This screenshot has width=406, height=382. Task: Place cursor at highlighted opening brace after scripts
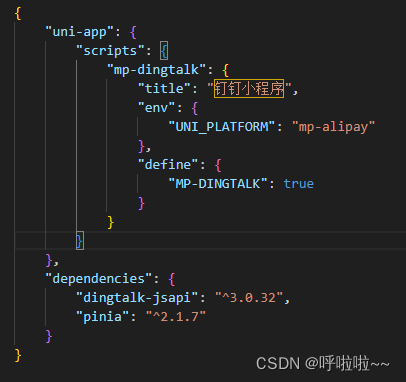[164, 51]
